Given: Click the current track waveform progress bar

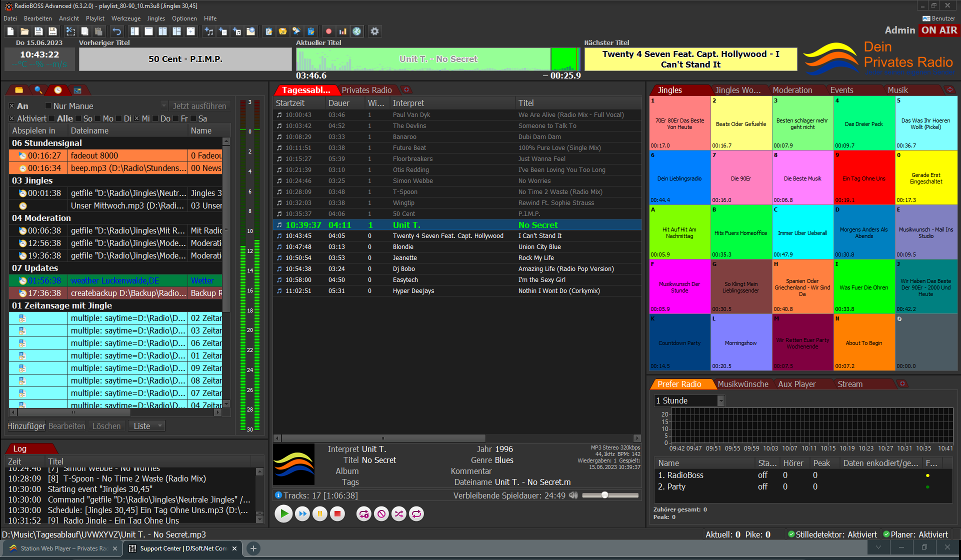Looking at the screenshot, I should (437, 59).
